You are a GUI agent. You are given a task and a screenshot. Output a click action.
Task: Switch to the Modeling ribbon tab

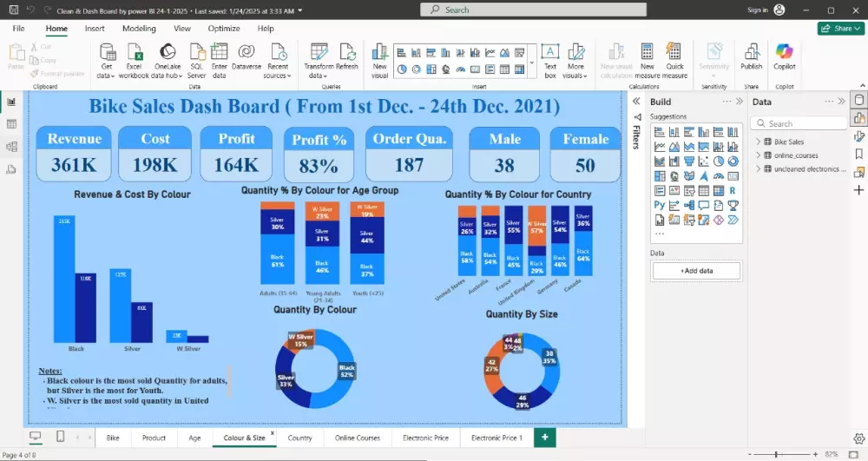click(x=139, y=29)
